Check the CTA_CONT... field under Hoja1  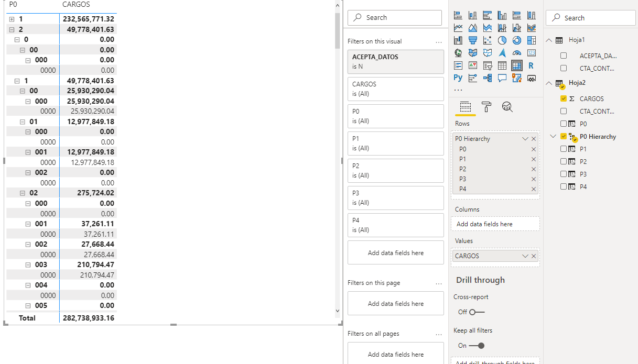[564, 68]
